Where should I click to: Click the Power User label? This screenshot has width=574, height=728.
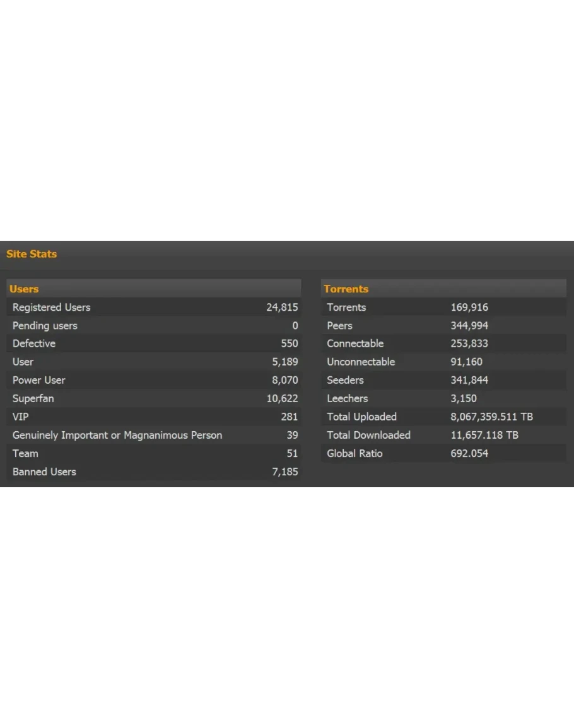(38, 380)
